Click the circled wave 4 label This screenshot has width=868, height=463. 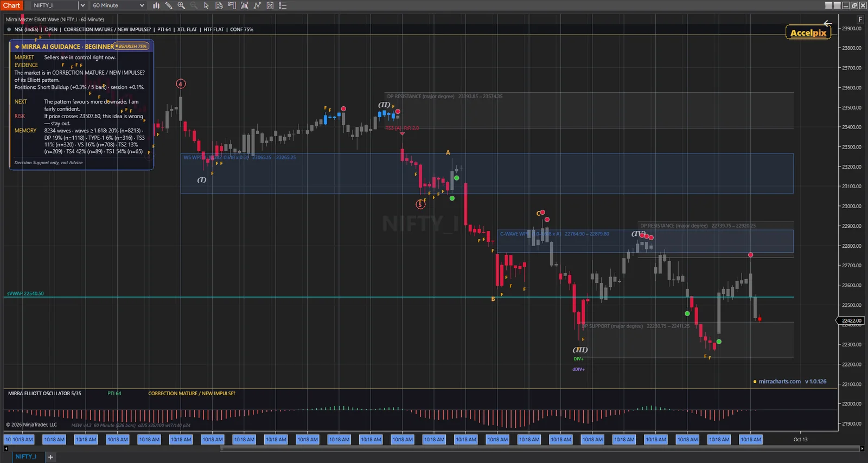(x=181, y=83)
